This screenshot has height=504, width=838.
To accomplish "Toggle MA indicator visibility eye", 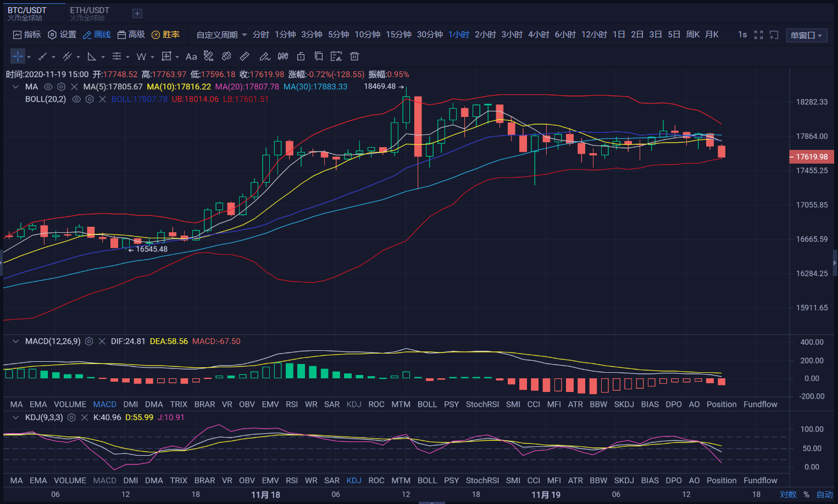I will [x=48, y=87].
